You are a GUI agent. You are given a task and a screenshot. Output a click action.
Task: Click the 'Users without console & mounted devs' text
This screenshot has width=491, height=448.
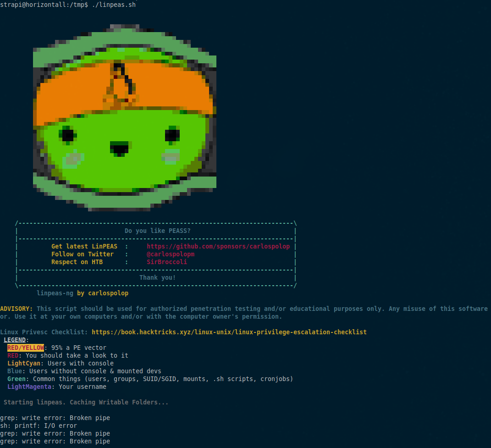click(95, 371)
